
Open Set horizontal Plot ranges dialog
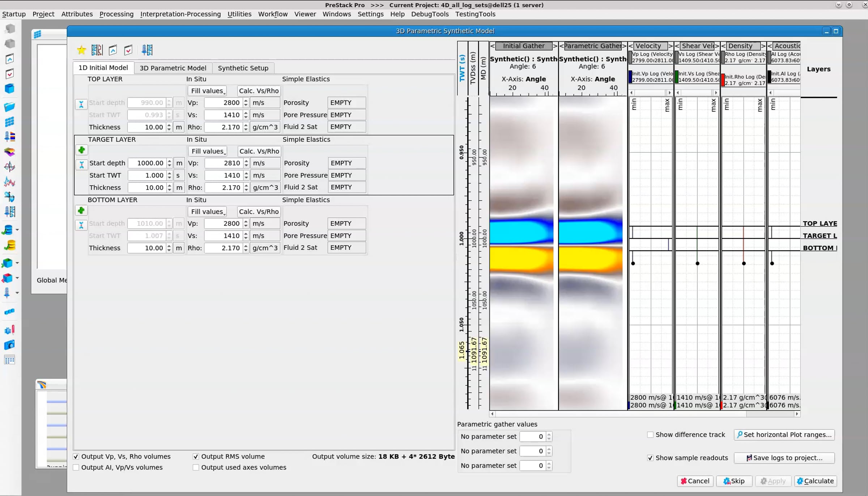point(784,435)
